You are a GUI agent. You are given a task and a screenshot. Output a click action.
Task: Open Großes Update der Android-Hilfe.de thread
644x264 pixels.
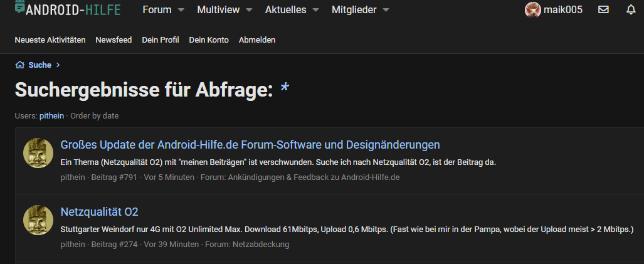[250, 145]
